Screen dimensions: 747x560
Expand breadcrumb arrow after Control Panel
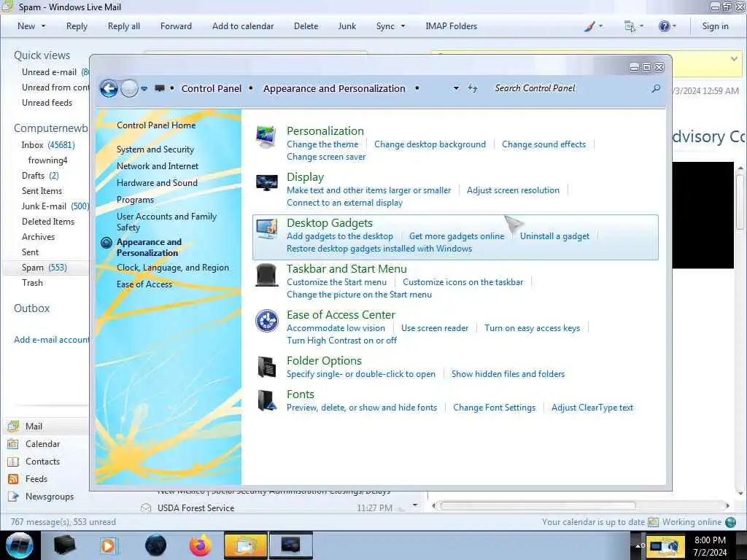[x=251, y=88]
